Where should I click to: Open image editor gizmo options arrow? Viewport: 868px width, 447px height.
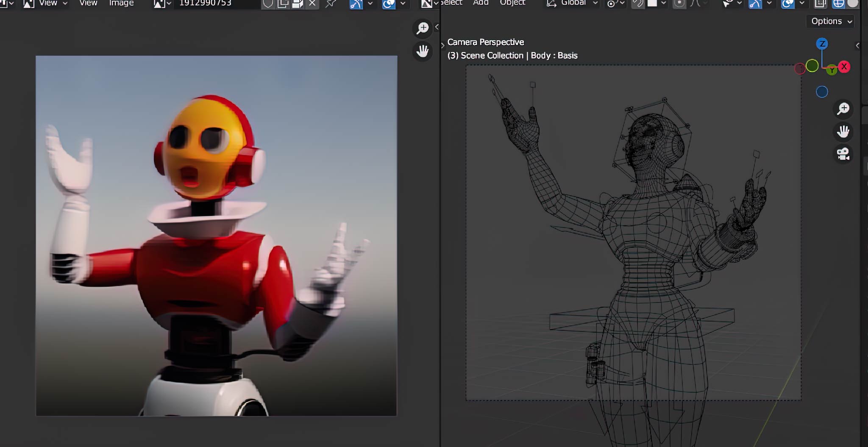[x=370, y=3]
